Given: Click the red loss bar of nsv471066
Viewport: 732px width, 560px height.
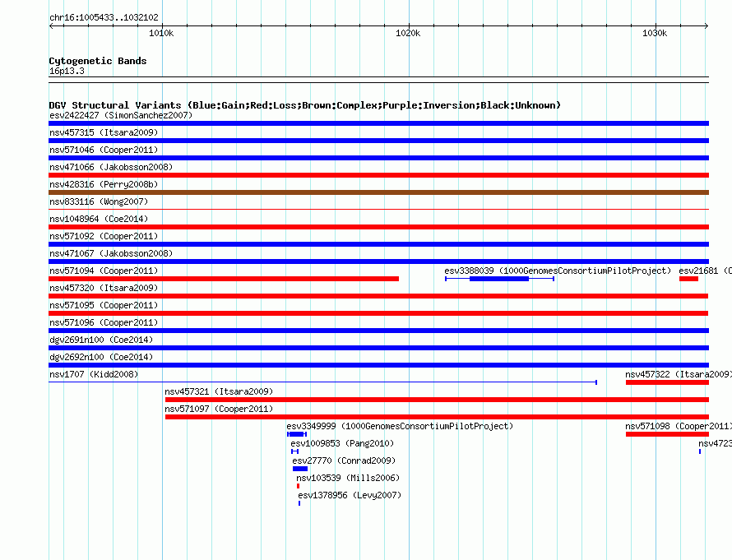Looking at the screenshot, I should [378, 175].
